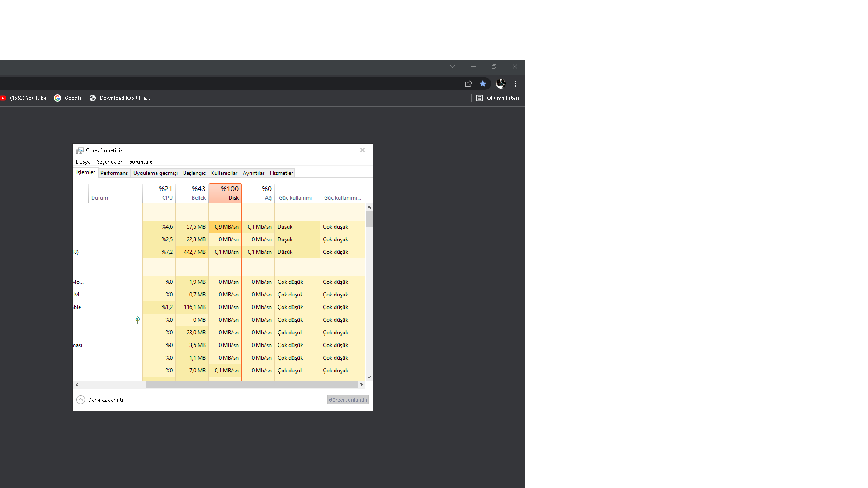Open the YouTube bookmark
This screenshot has width=868, height=488.
click(23, 98)
